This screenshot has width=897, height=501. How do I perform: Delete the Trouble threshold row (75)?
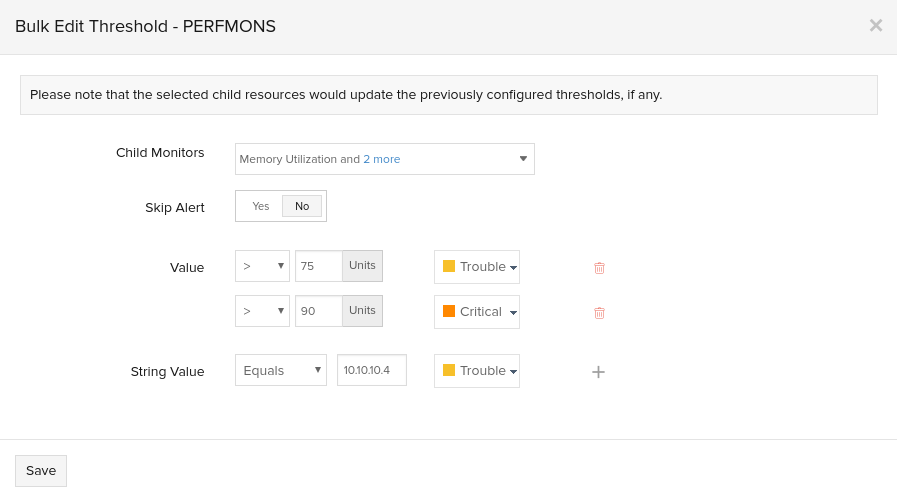tap(599, 268)
